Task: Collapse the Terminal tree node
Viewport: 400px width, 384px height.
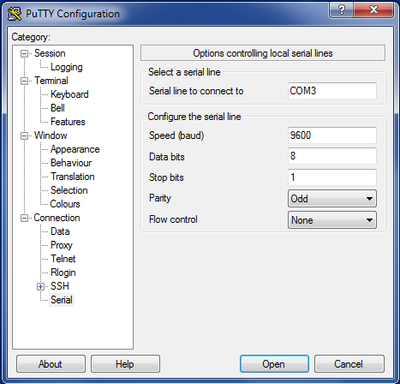Action: [x=24, y=81]
